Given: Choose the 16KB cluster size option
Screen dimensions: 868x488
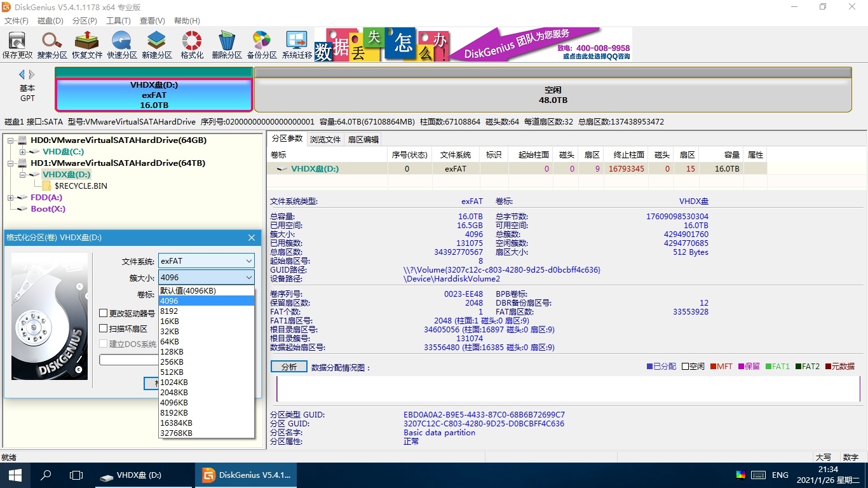Looking at the screenshot, I should (x=206, y=322).
